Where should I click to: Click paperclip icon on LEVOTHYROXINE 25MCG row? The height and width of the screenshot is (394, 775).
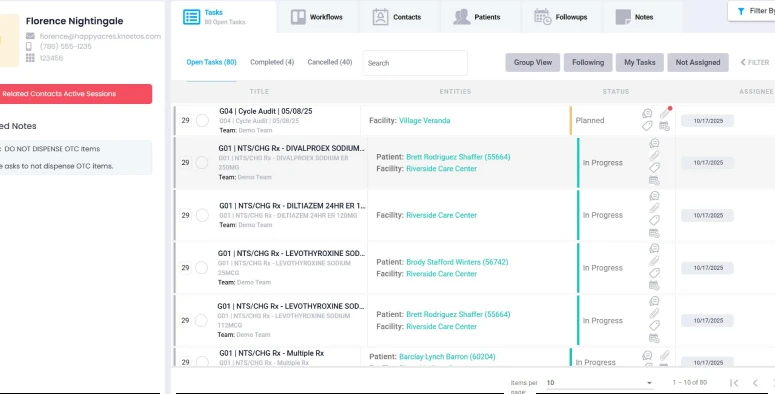[x=654, y=261]
